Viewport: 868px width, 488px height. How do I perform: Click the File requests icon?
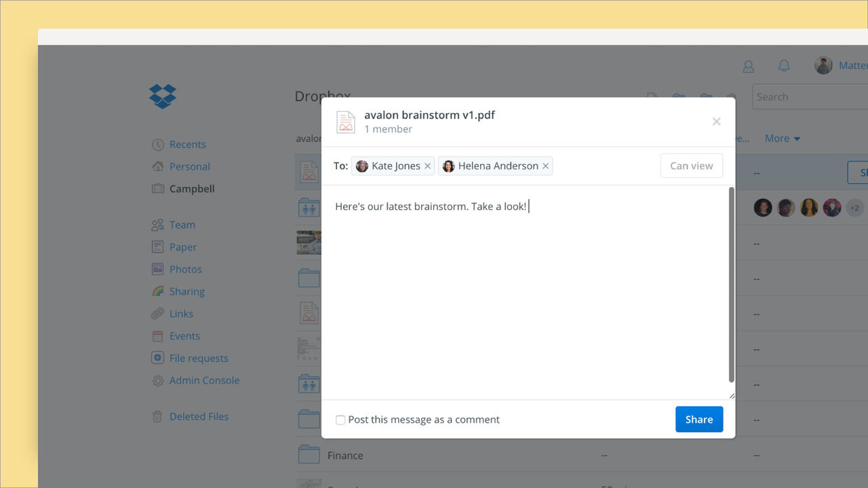point(158,358)
